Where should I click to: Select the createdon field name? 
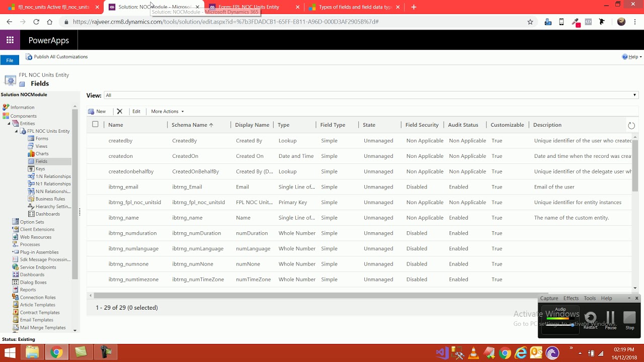[121, 156]
